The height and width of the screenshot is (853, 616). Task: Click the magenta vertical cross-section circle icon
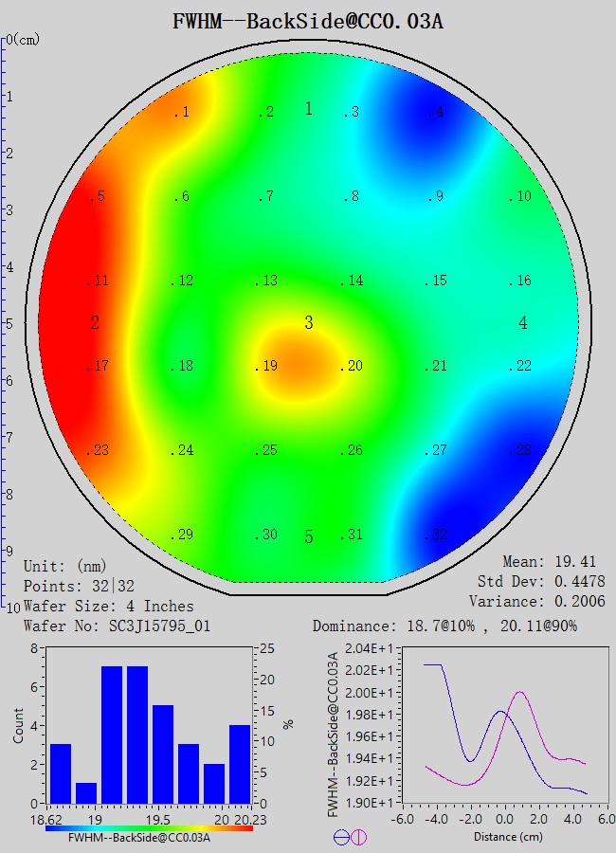[359, 837]
